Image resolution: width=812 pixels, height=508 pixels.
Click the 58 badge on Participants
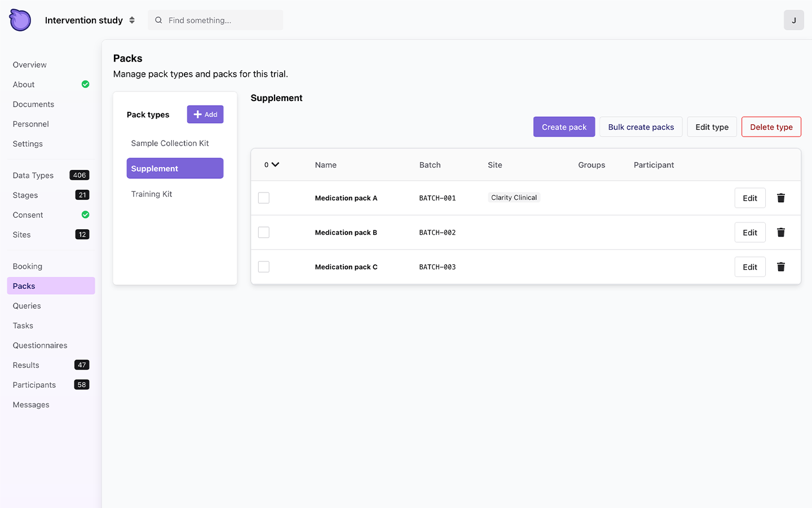[82, 384]
